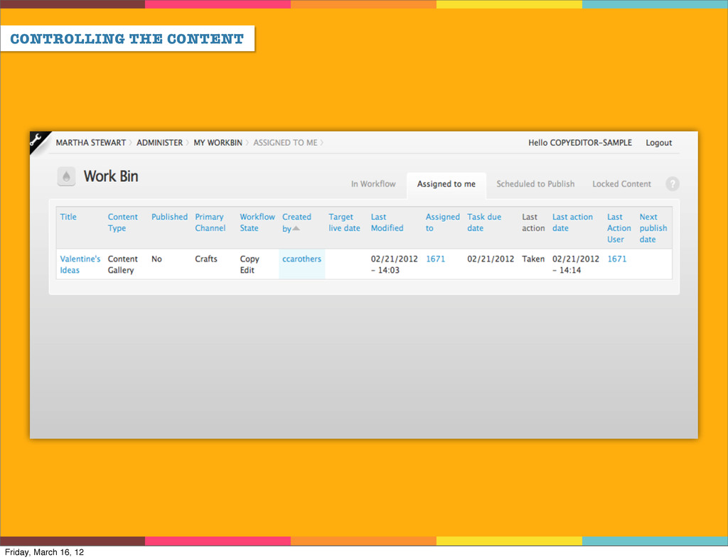This screenshot has height=560, width=728.
Task: Sort by Last action date header
Action: [x=572, y=222]
